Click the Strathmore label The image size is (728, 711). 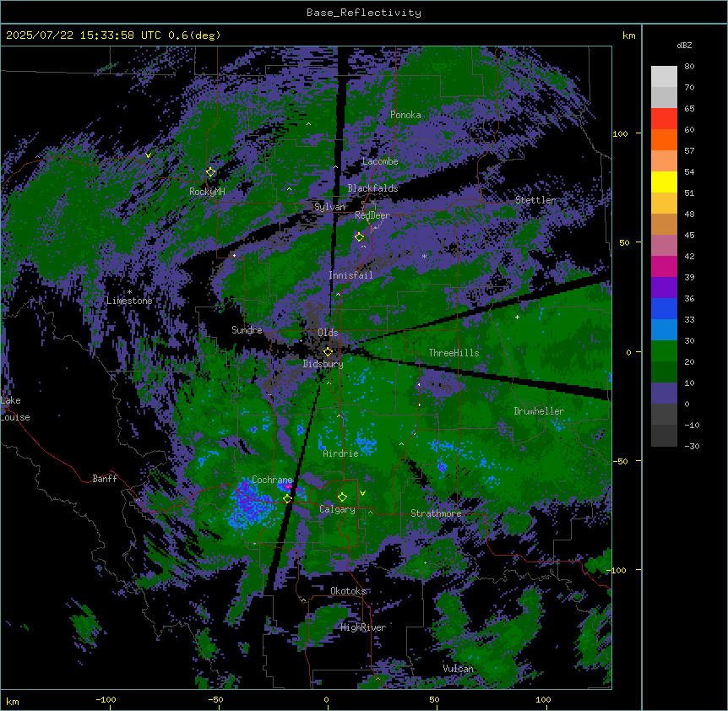click(x=436, y=513)
